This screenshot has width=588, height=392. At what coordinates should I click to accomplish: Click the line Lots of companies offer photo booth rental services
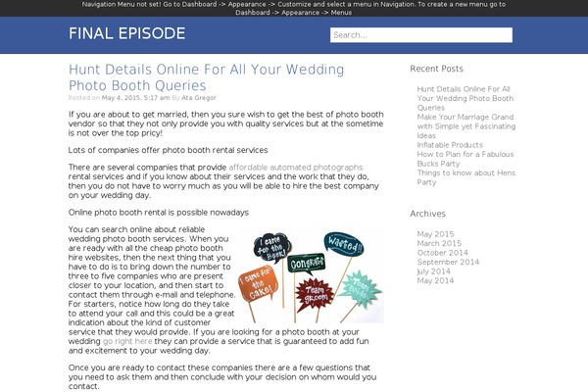168,150
